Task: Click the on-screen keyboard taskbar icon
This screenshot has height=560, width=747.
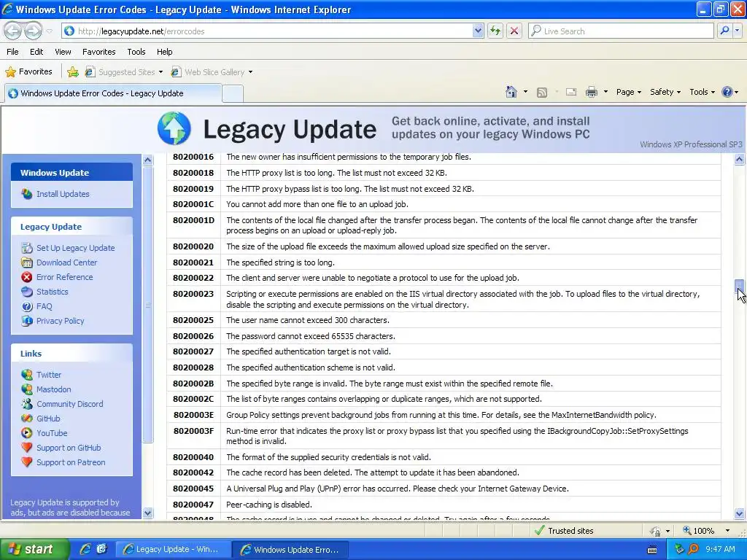Action: (x=652, y=550)
